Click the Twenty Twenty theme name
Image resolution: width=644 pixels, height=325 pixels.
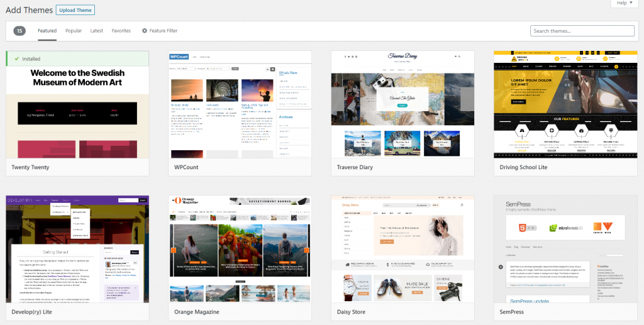coord(30,167)
